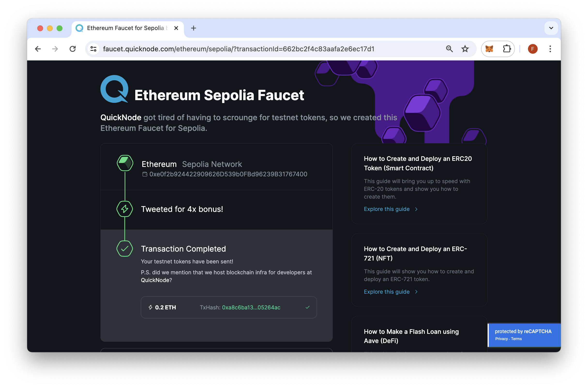Image resolution: width=588 pixels, height=388 pixels.
Task: Copy the wallet address with the copy icon
Action: (x=145, y=174)
